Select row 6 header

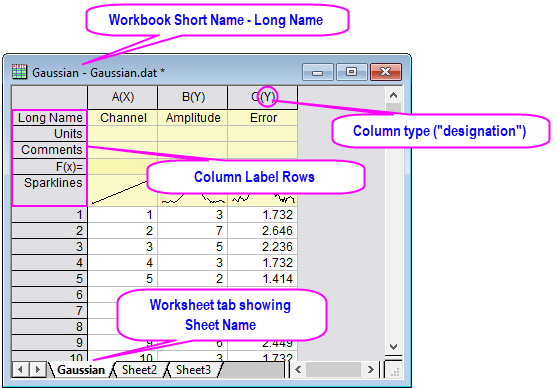[49, 295]
